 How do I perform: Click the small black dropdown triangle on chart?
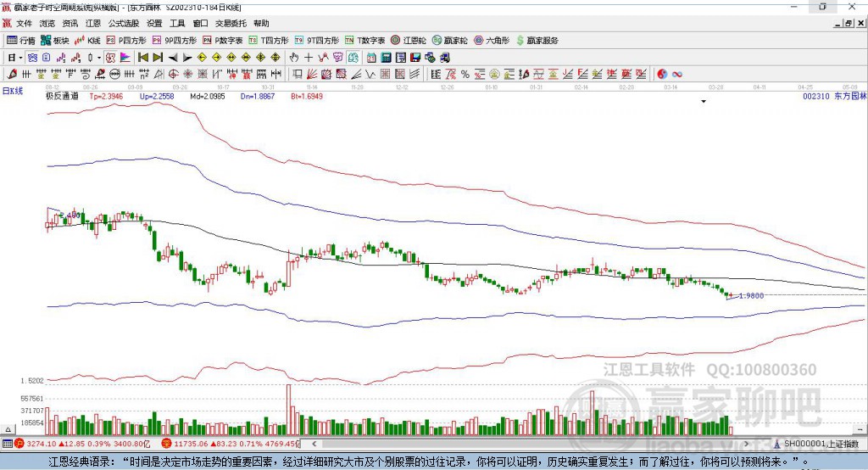pos(704,102)
